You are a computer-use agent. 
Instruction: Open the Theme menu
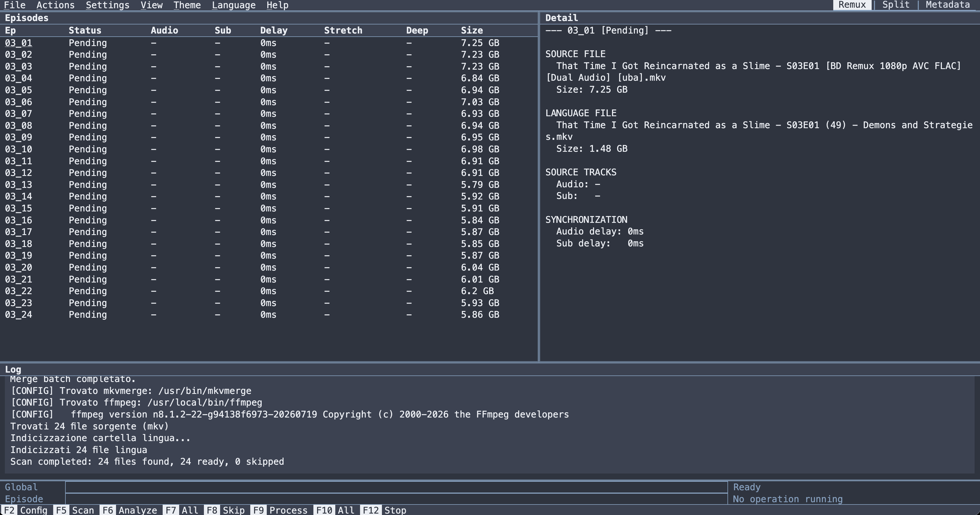(x=187, y=5)
